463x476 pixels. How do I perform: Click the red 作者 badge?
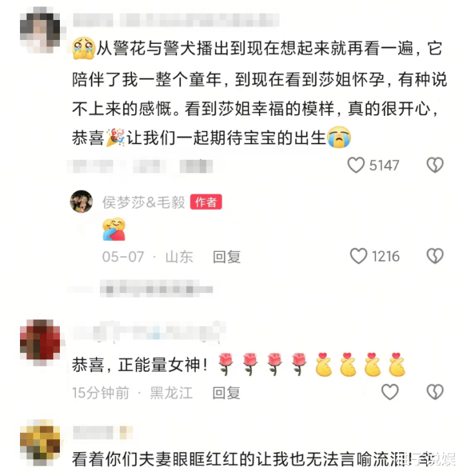[x=206, y=202]
